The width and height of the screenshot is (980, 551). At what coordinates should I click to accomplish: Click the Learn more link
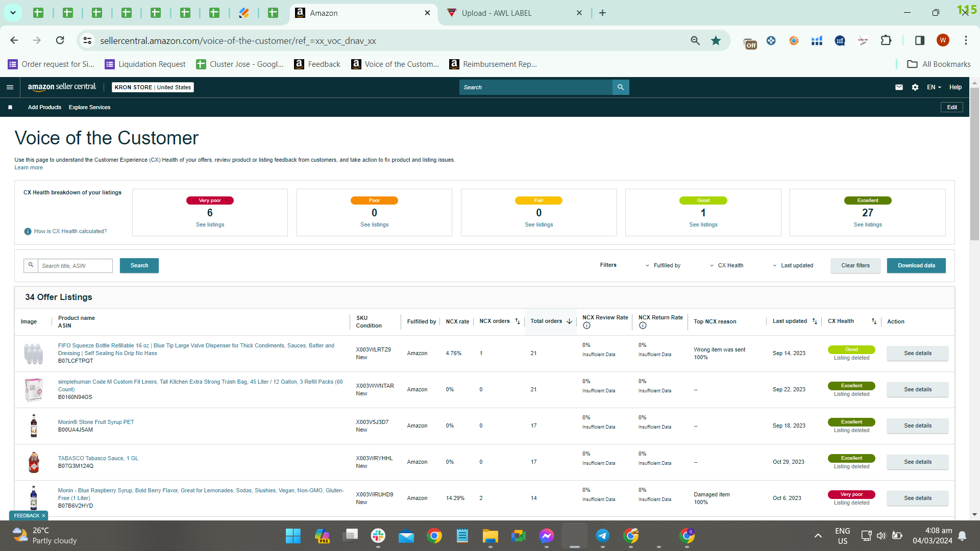(29, 168)
